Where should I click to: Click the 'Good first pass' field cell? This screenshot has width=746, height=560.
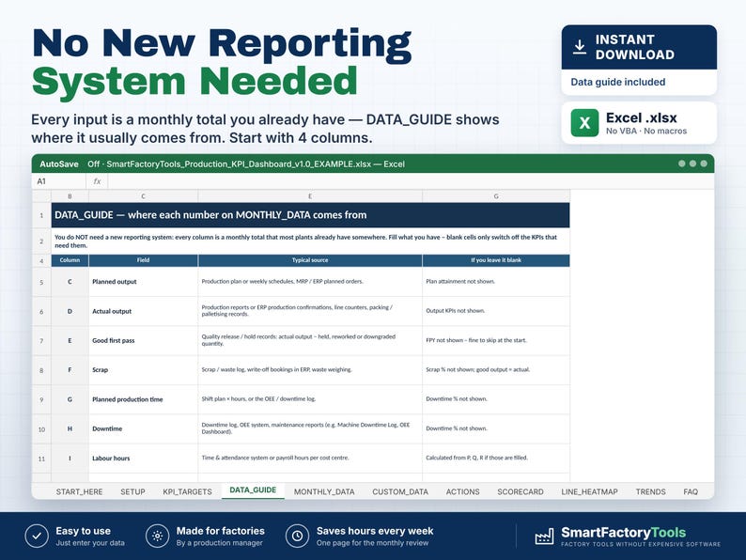point(143,341)
